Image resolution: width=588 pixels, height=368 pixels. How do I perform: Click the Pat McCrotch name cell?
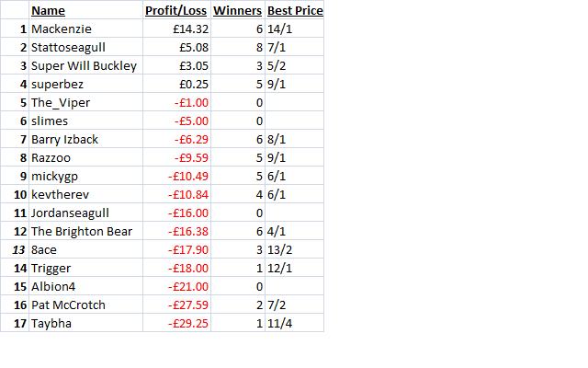85,305
